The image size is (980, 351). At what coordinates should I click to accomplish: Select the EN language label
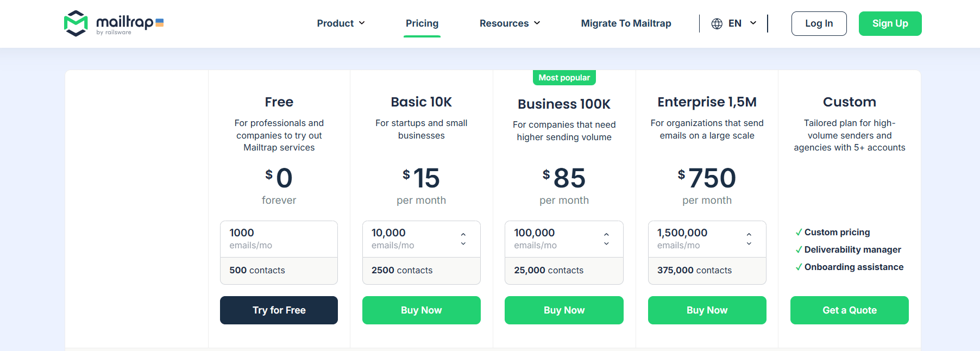[735, 23]
